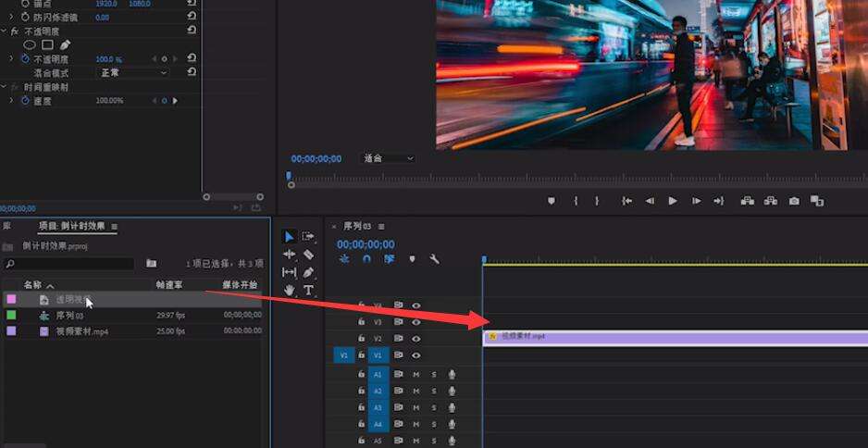Step back one frame
This screenshot has width=868, height=448.
click(650, 201)
